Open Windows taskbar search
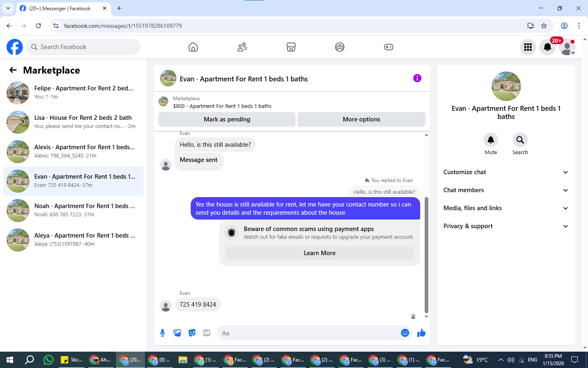 [x=29, y=360]
